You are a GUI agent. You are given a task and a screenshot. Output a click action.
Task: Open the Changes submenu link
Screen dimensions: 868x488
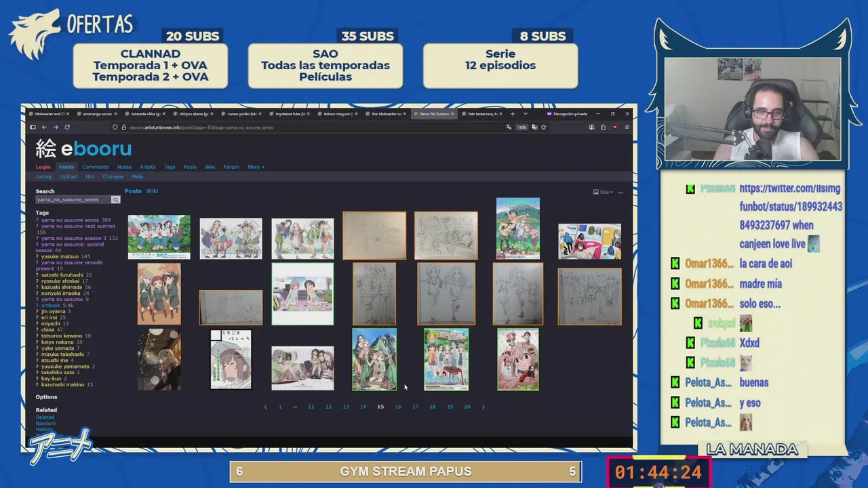tap(113, 177)
